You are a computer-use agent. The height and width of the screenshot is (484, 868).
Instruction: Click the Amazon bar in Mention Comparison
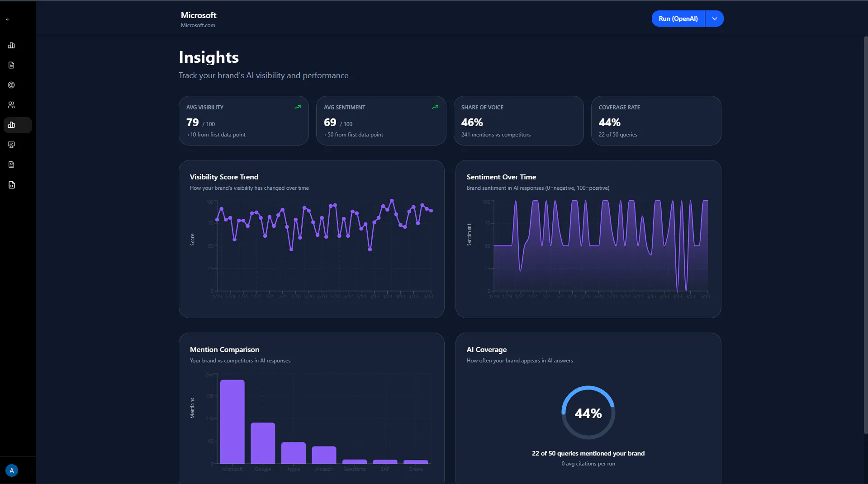(x=324, y=455)
